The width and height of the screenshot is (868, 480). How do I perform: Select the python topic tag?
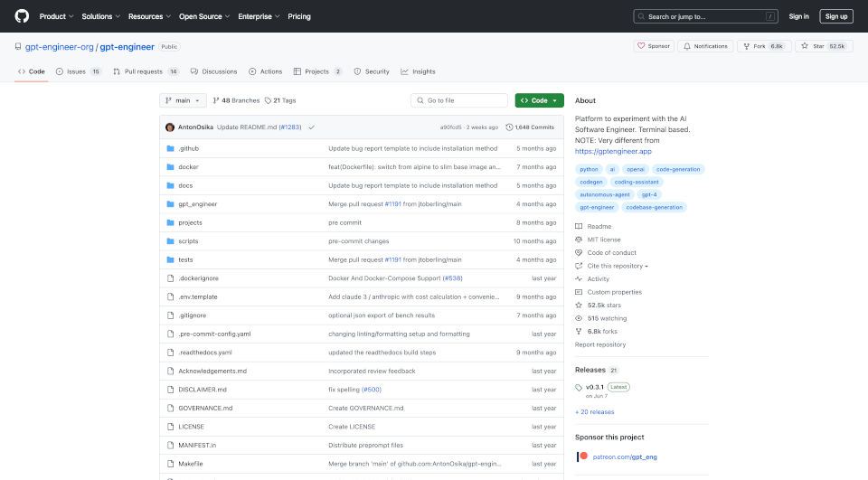click(x=589, y=169)
